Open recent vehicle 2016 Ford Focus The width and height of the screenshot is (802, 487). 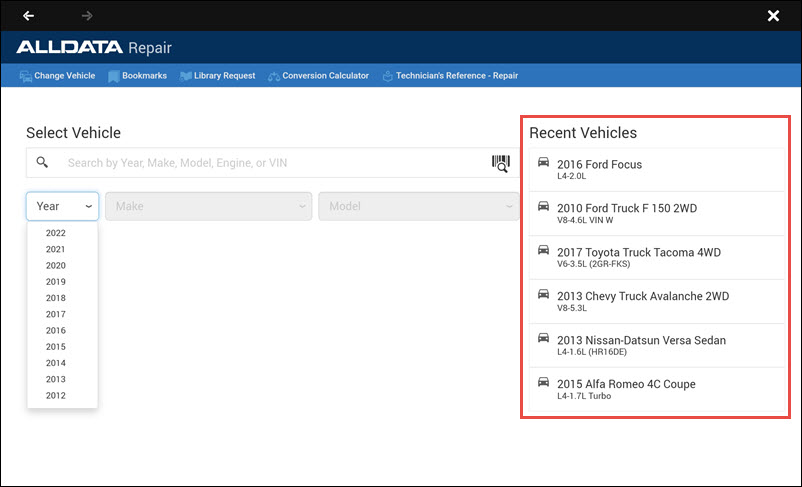657,170
